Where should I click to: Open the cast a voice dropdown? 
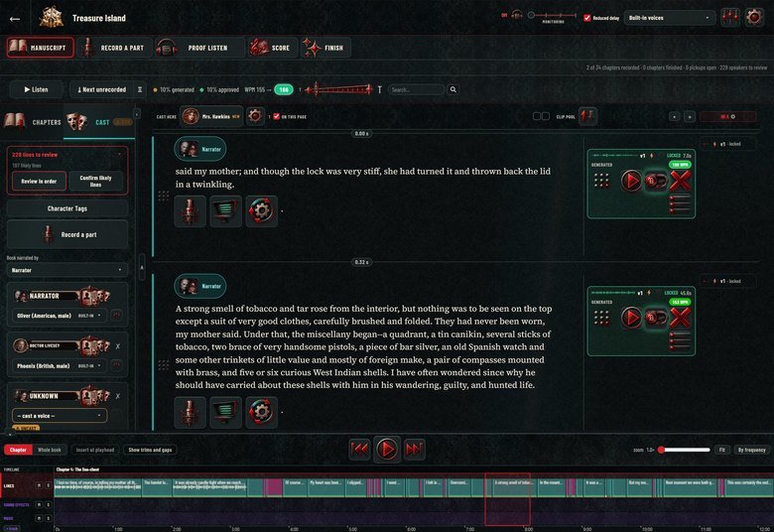click(x=60, y=416)
